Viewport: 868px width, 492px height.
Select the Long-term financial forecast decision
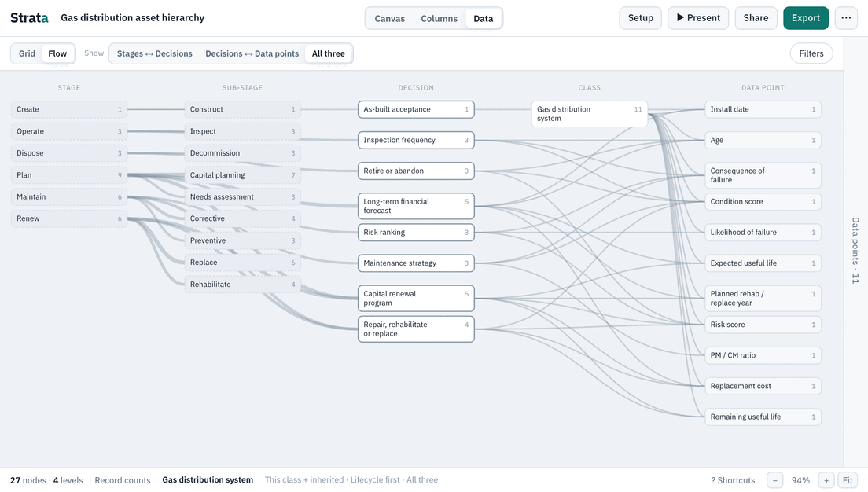click(416, 206)
